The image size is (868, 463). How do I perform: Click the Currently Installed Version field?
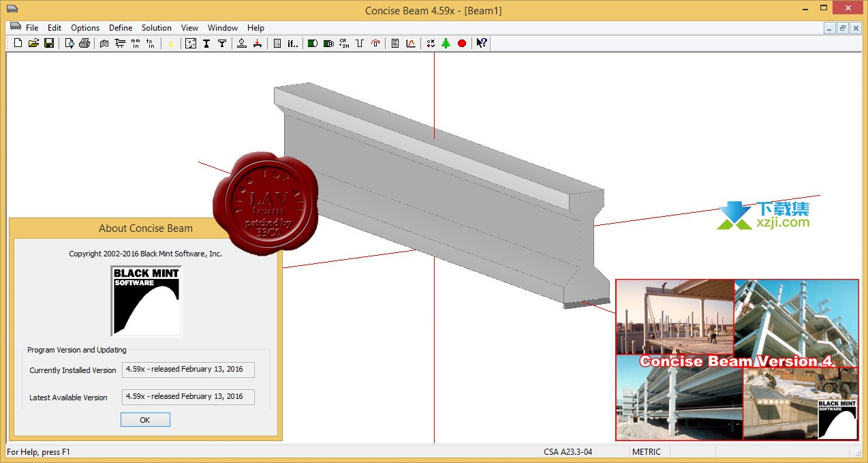[x=188, y=370]
